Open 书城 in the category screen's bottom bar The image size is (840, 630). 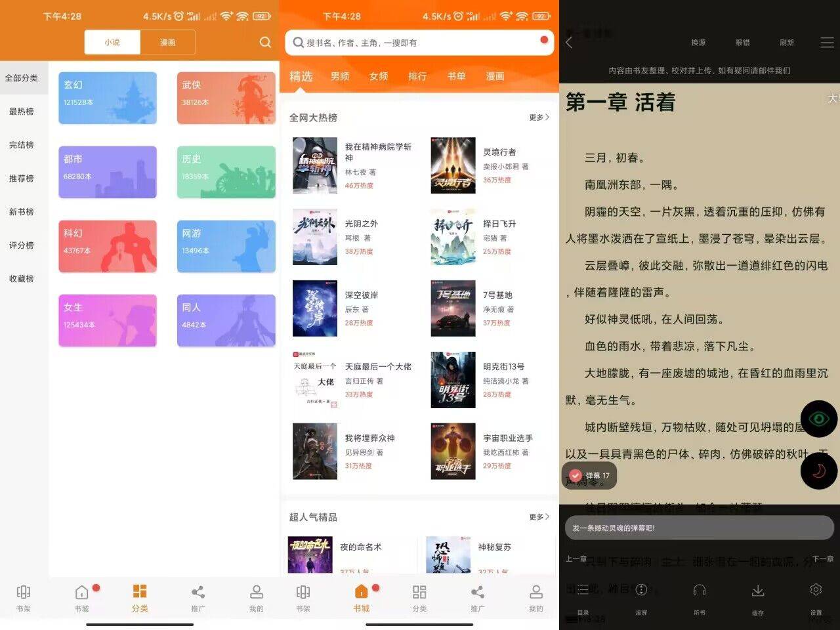tap(82, 598)
